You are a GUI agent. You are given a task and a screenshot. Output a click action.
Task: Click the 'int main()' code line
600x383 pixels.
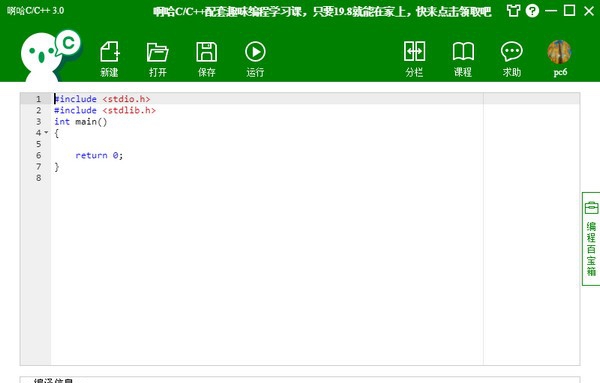(81, 122)
